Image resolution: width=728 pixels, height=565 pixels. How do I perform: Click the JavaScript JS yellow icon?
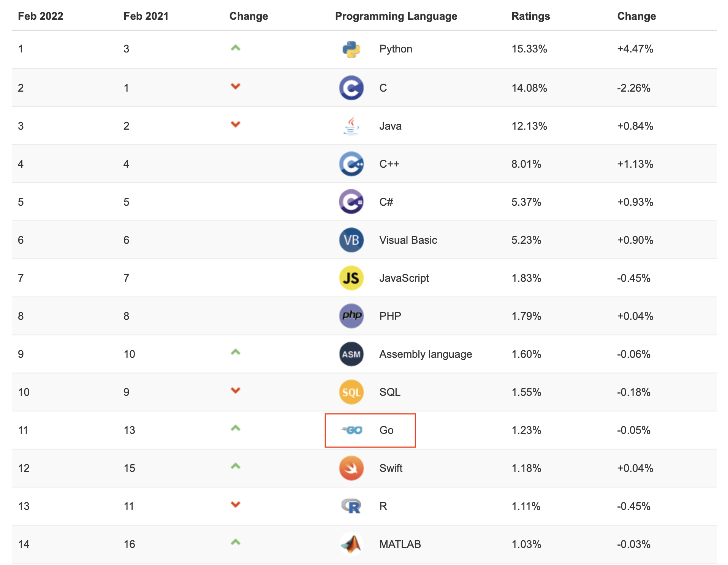pos(351,278)
